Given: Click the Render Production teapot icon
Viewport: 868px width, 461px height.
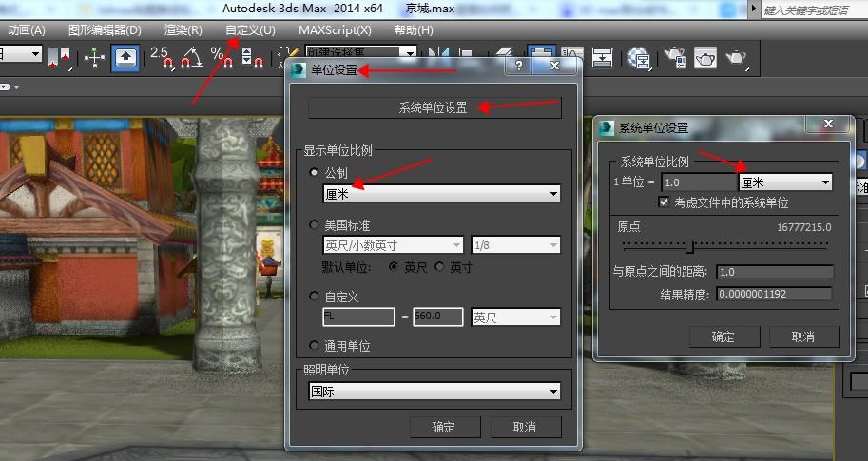Looking at the screenshot, I should click(736, 58).
